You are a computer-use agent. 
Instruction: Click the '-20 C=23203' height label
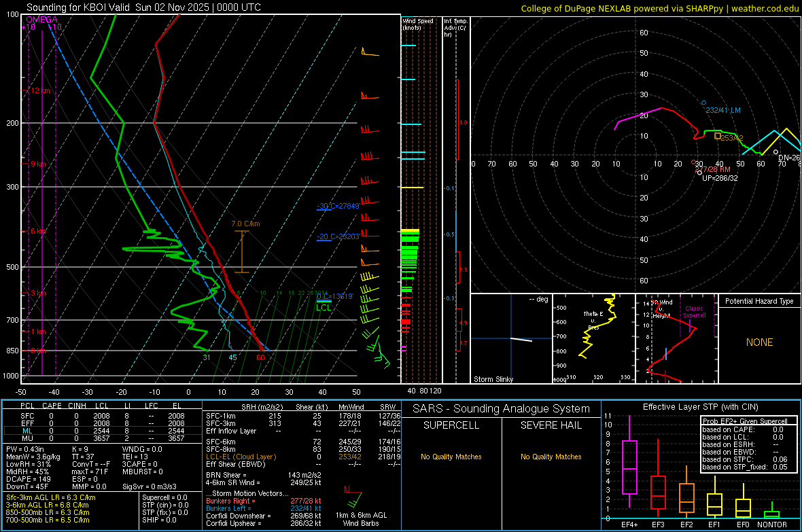coord(338,236)
